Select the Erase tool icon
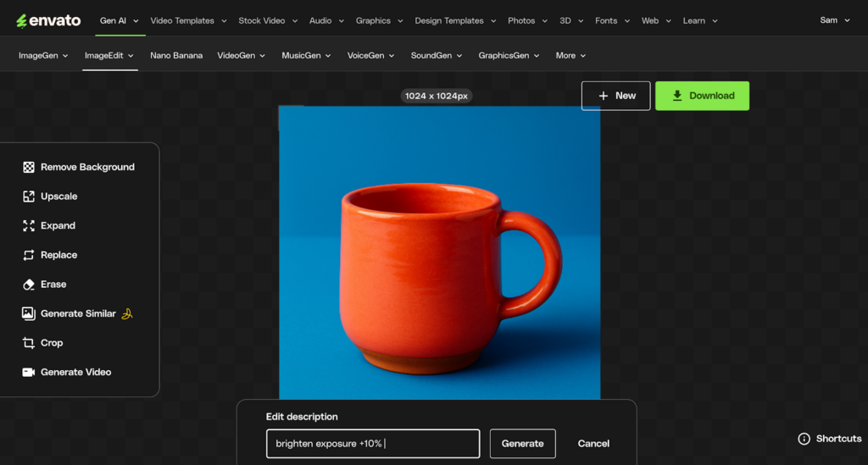The height and width of the screenshot is (465, 868). [29, 285]
